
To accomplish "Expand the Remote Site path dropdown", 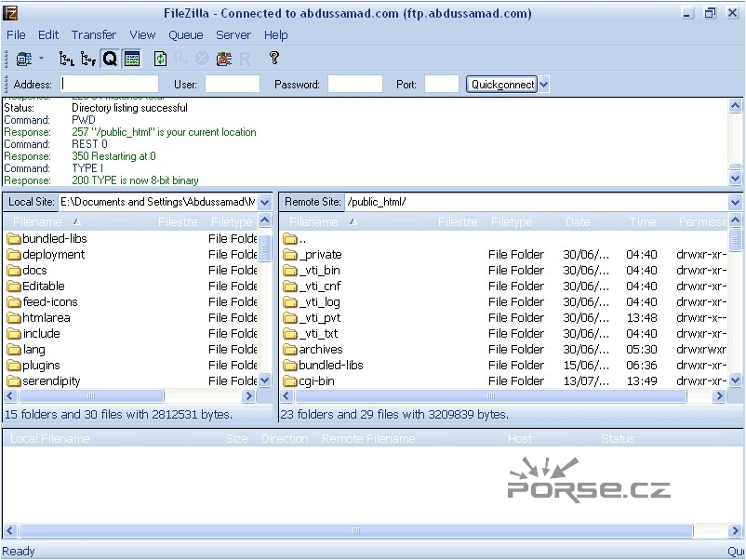I will pyautogui.click(x=735, y=202).
